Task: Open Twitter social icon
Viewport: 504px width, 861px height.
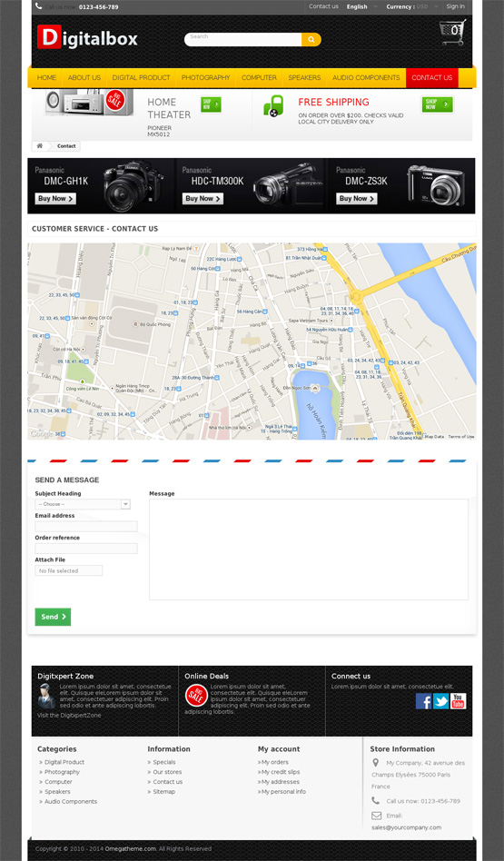Action: pos(440,701)
